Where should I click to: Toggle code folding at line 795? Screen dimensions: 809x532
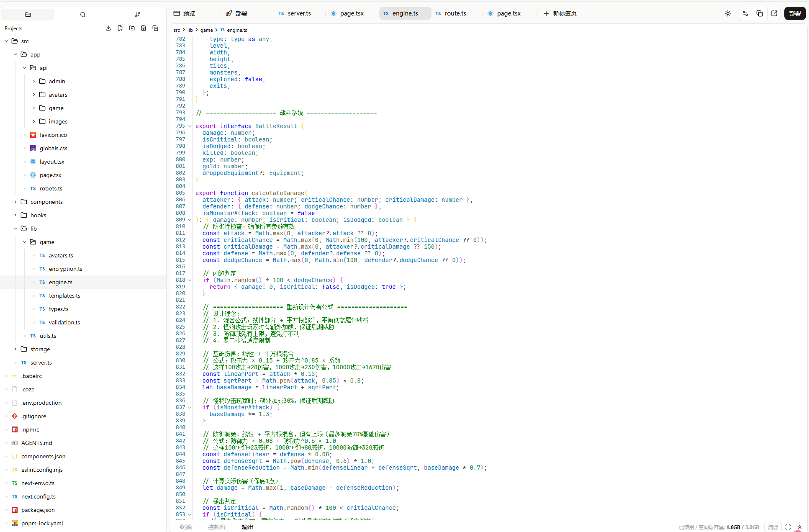point(190,126)
